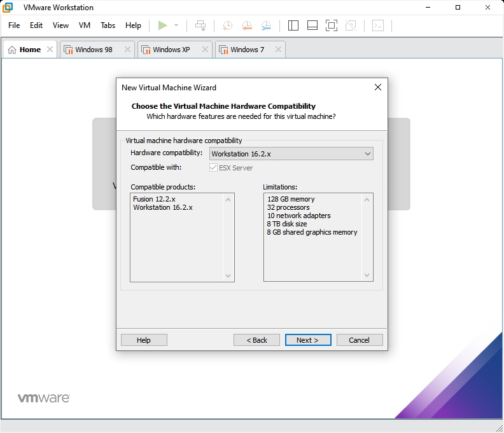Click Compatible products scrollbar down arrow
The width and height of the screenshot is (504, 433).
tap(228, 275)
